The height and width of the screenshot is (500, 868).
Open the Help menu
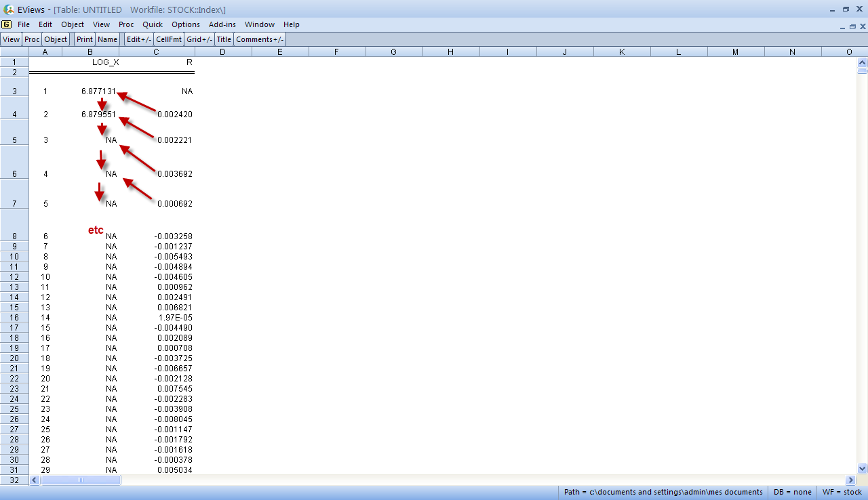pos(292,24)
